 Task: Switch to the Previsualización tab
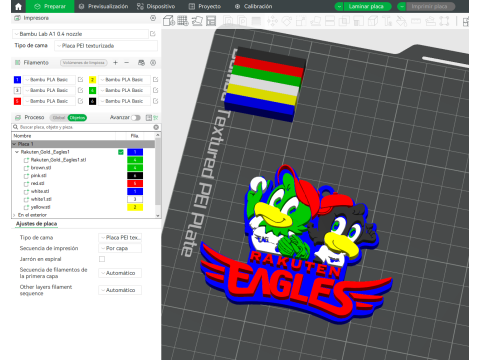[103, 6]
